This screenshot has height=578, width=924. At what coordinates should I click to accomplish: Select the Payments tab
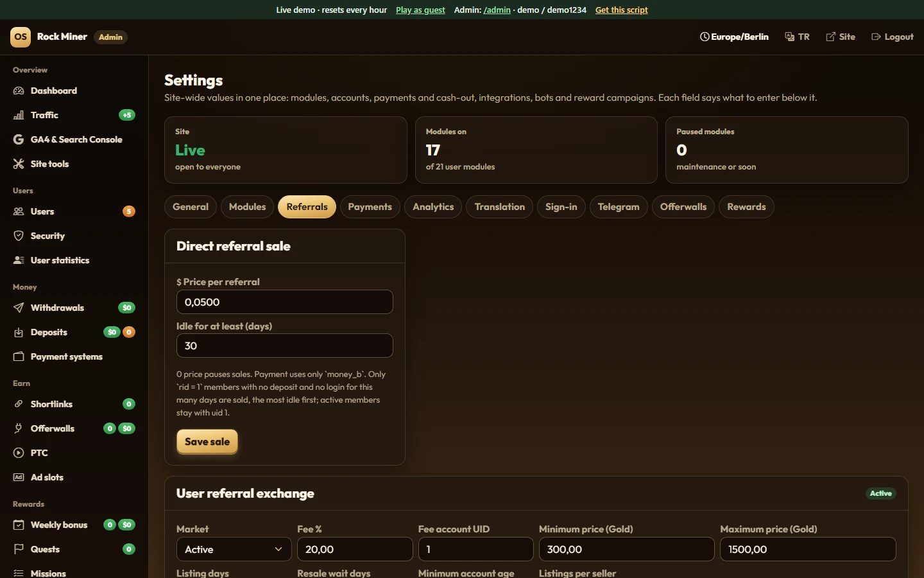pos(370,207)
